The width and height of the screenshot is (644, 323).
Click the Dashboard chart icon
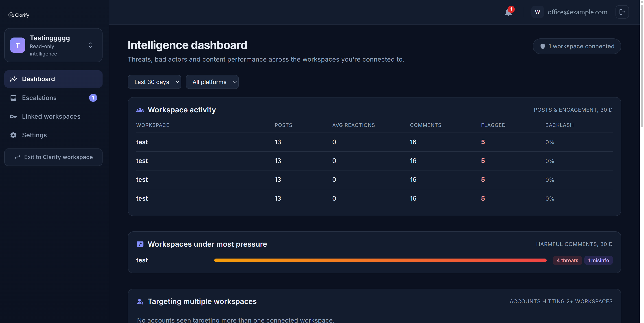pyautogui.click(x=13, y=79)
